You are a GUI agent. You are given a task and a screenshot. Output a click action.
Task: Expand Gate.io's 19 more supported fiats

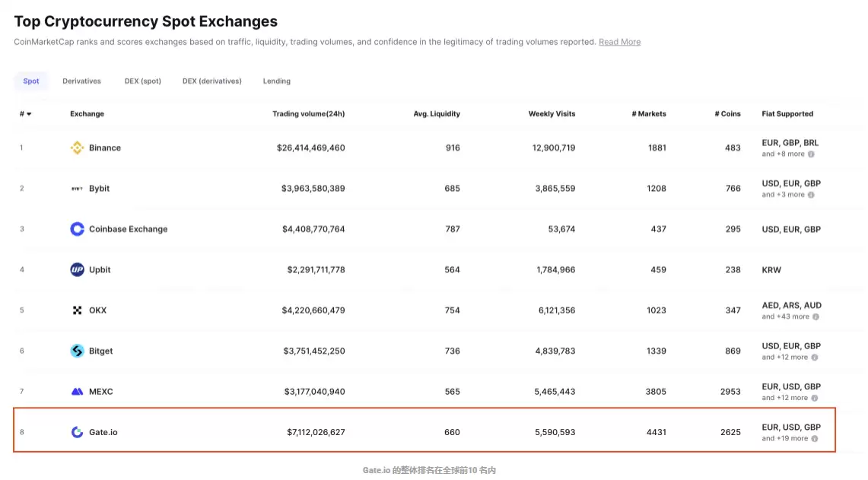click(x=814, y=438)
